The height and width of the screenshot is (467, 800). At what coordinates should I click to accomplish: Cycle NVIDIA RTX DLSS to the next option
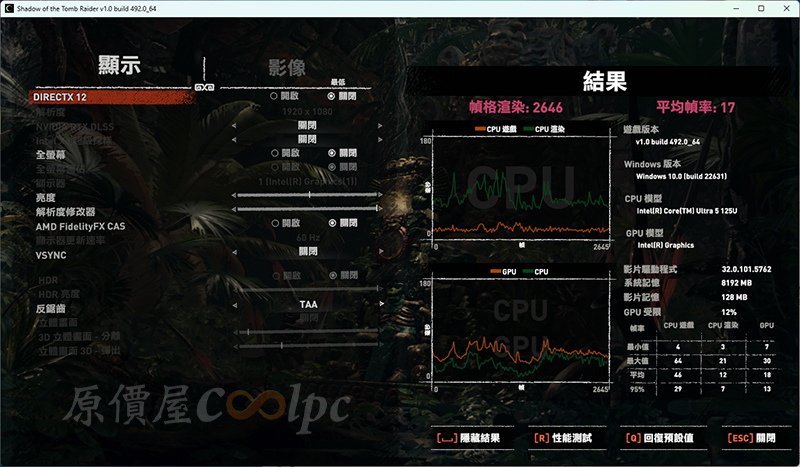pyautogui.click(x=380, y=126)
